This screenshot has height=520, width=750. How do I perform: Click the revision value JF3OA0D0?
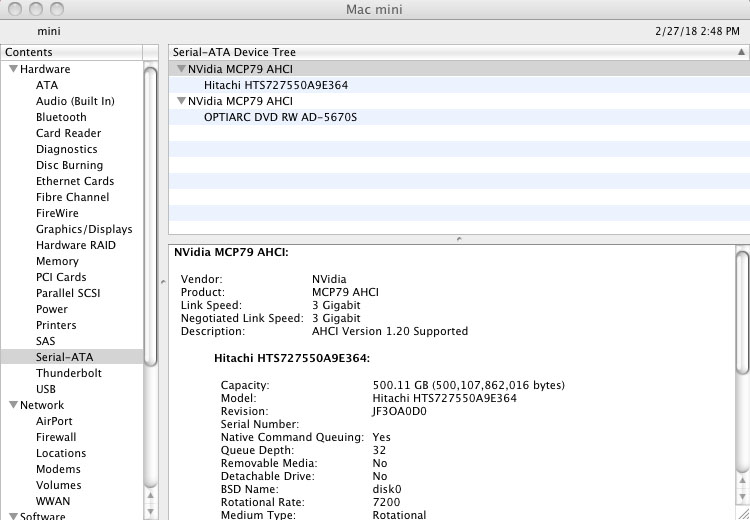pos(399,411)
